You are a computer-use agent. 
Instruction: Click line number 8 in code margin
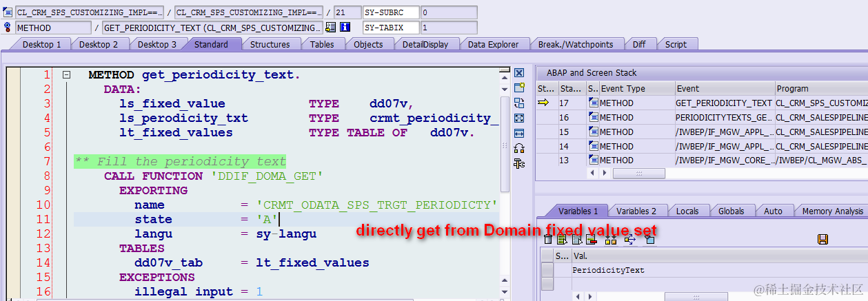[47, 176]
